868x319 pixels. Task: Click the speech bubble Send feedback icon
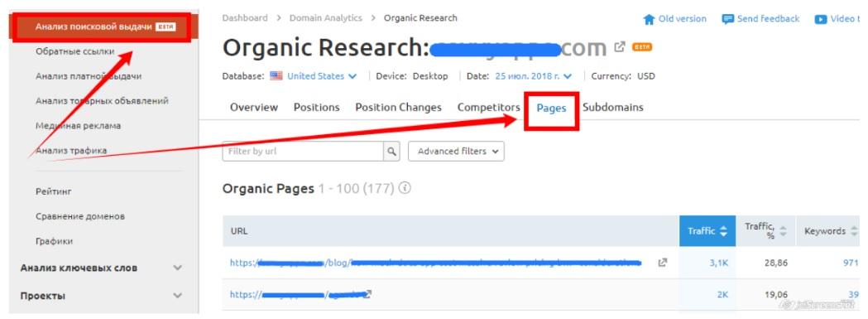click(728, 19)
